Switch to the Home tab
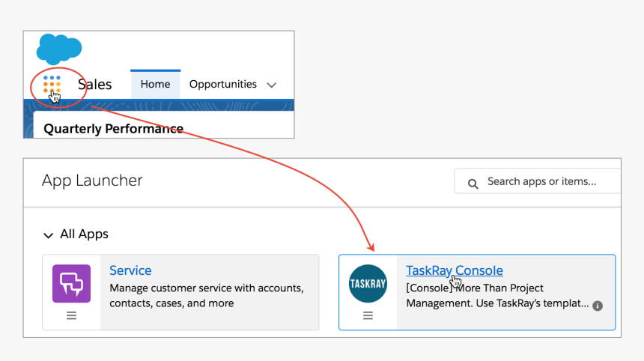Screen dimensions: 644x361 pyautogui.click(x=155, y=84)
